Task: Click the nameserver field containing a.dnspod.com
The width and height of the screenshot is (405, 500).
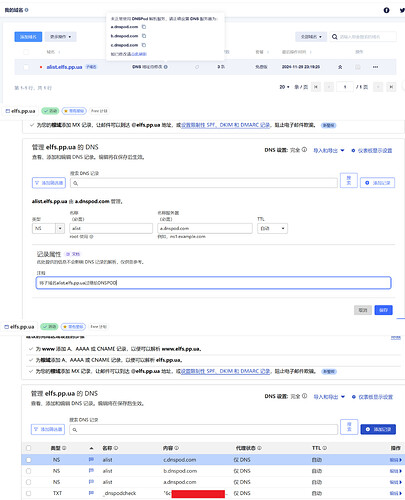Action: [x=205, y=228]
